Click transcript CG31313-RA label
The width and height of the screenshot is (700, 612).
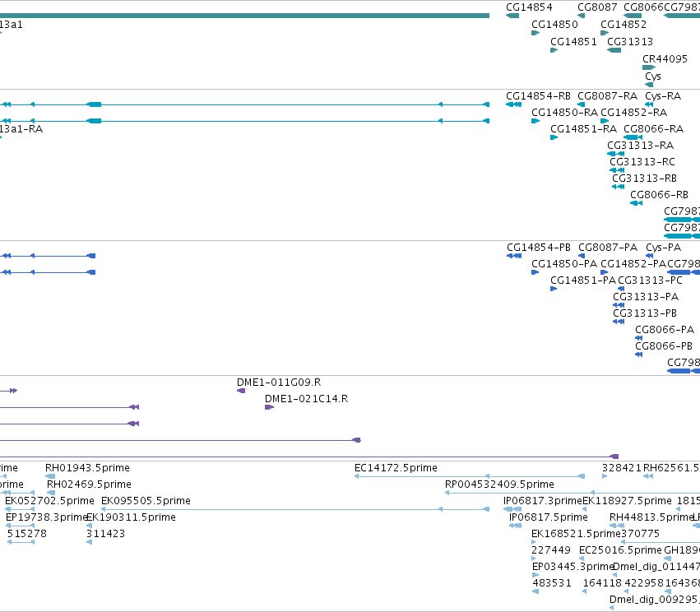point(640,146)
